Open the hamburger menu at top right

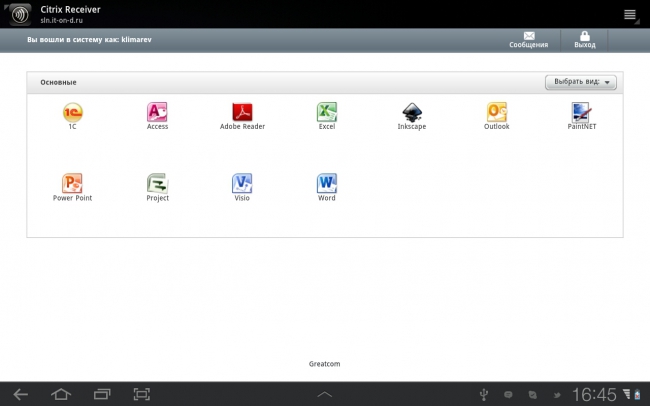tap(630, 15)
